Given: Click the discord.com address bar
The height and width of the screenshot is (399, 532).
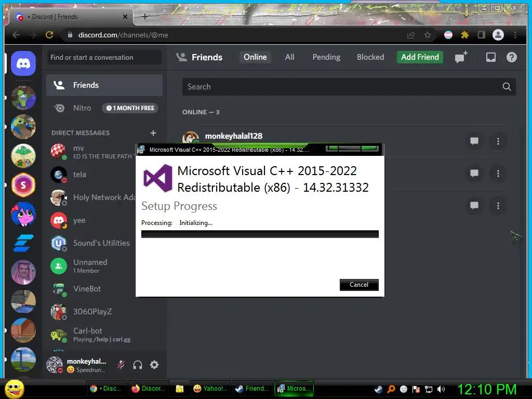Looking at the screenshot, I should click(234, 35).
